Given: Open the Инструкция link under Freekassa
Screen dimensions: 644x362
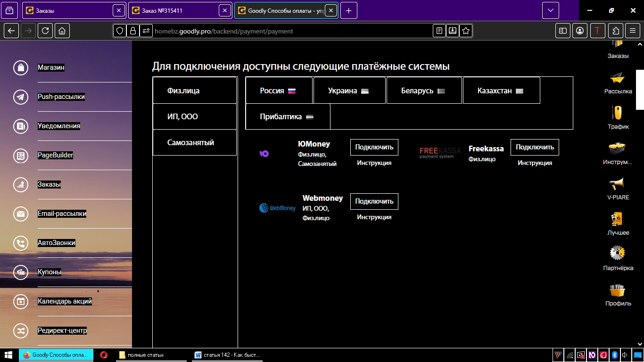Looking at the screenshot, I should (x=534, y=163).
